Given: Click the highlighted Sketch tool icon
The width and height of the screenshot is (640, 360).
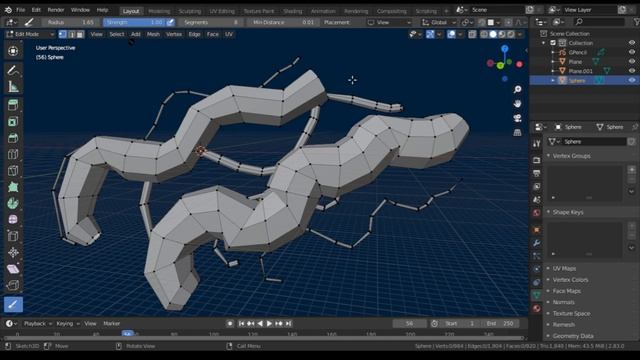Looking at the screenshot, I should coord(13,304).
